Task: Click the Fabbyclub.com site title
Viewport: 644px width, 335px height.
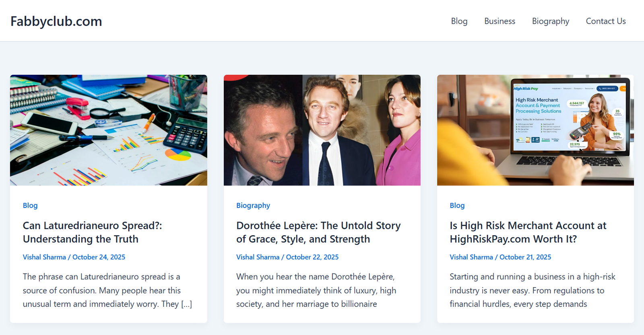Action: click(x=56, y=21)
